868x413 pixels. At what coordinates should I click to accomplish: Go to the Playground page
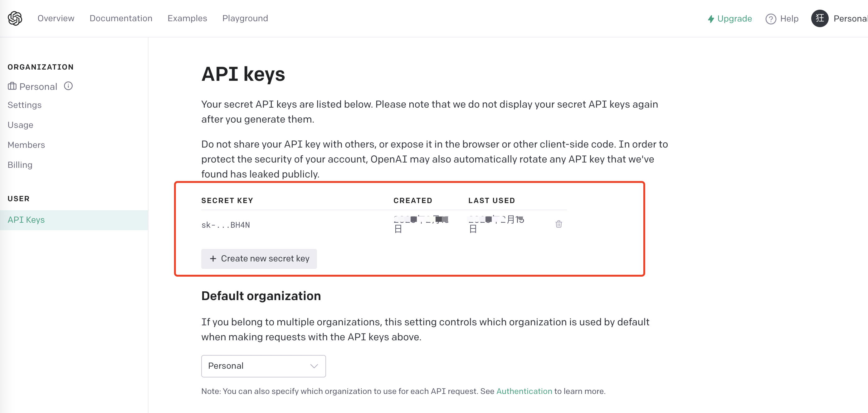tap(245, 18)
